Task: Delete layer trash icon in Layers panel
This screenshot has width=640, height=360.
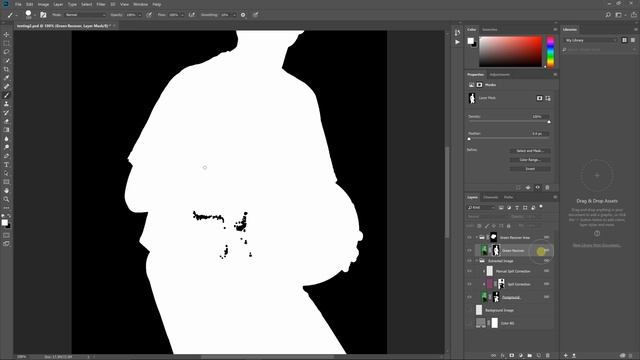Action: click(x=548, y=356)
